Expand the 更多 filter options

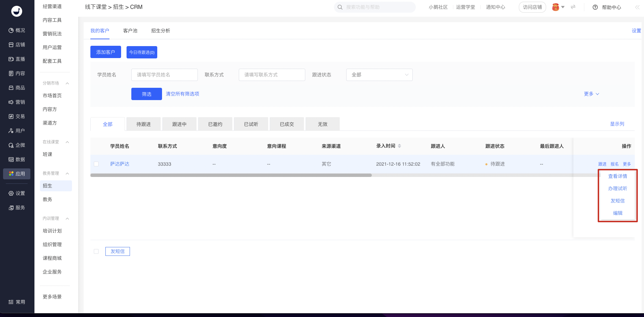pyautogui.click(x=591, y=94)
